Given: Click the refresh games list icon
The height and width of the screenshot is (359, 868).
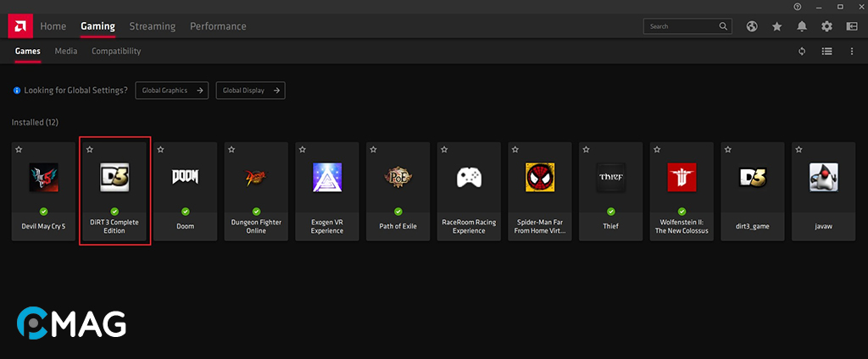Looking at the screenshot, I should (802, 52).
